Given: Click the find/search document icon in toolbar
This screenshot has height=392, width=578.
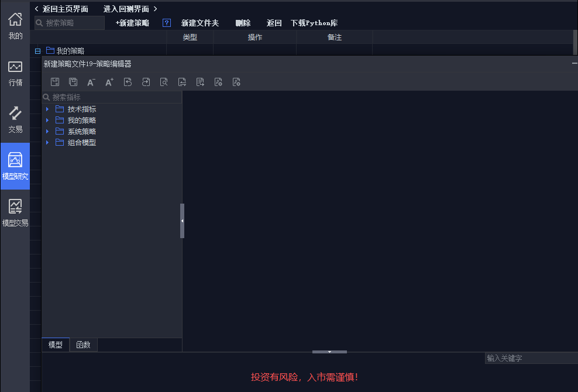Looking at the screenshot, I should point(164,82).
